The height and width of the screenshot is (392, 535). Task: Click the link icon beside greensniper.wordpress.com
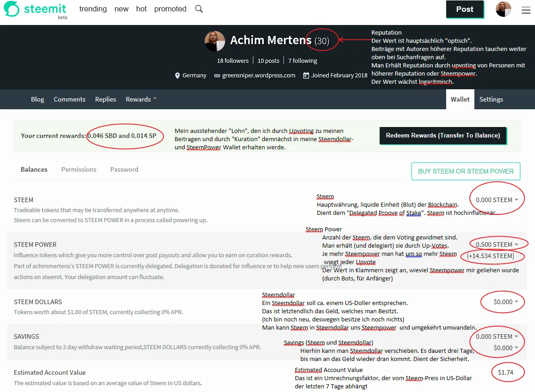tap(217, 76)
